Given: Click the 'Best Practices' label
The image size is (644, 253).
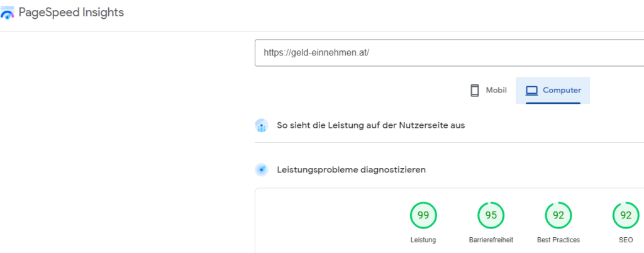Looking at the screenshot, I should 558,240.
